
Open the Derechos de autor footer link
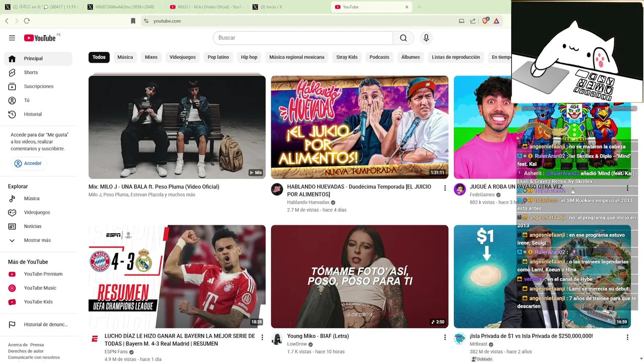pyautogui.click(x=26, y=351)
